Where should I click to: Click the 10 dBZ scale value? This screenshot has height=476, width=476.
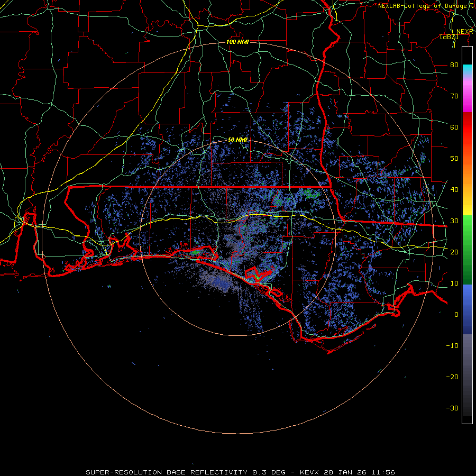454,283
